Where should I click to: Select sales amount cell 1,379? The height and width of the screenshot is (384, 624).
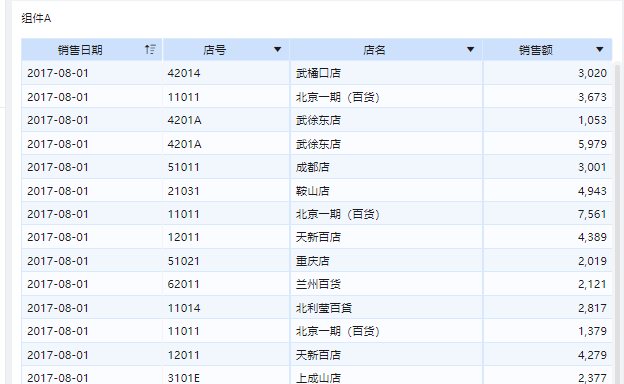(x=548, y=331)
